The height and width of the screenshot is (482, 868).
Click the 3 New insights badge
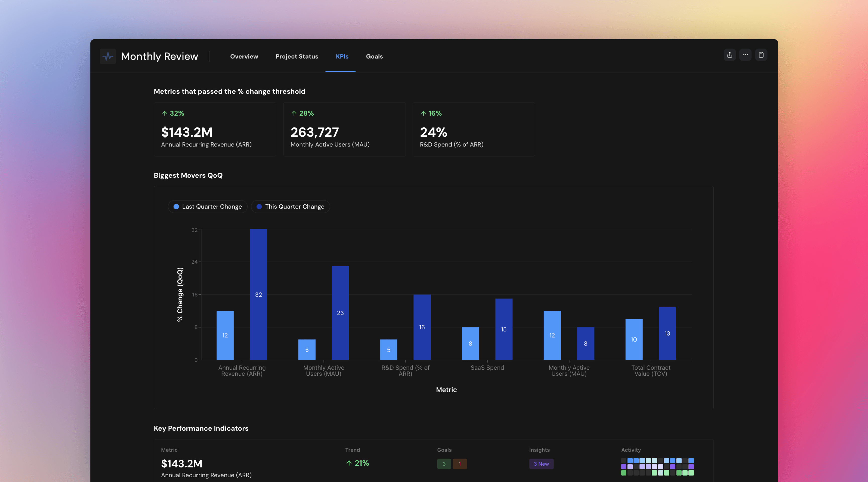tap(541, 464)
